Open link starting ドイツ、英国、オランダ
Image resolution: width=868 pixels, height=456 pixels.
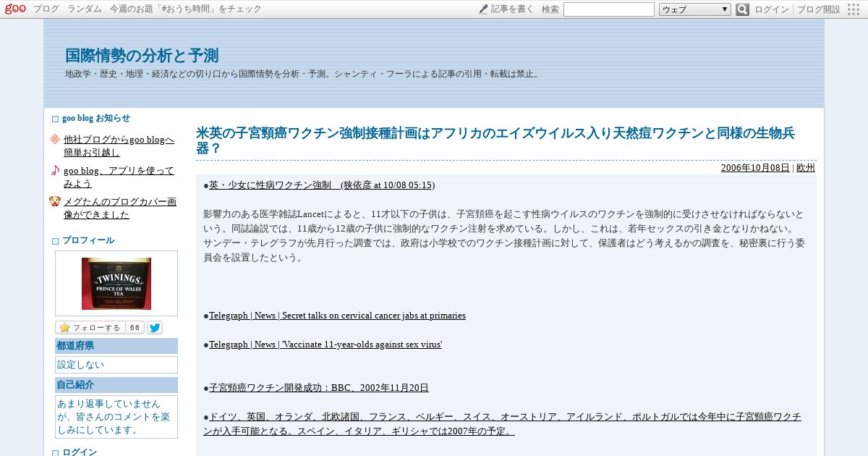coord(502,423)
